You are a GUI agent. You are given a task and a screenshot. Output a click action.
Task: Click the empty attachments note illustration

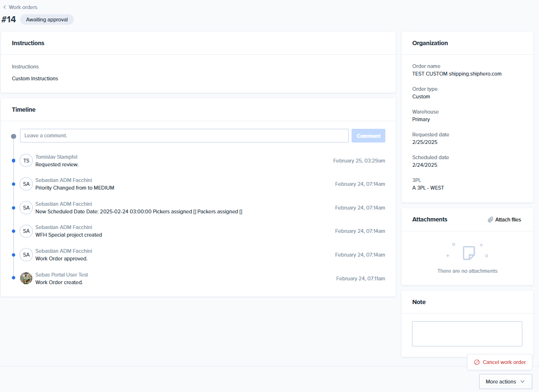(x=469, y=253)
